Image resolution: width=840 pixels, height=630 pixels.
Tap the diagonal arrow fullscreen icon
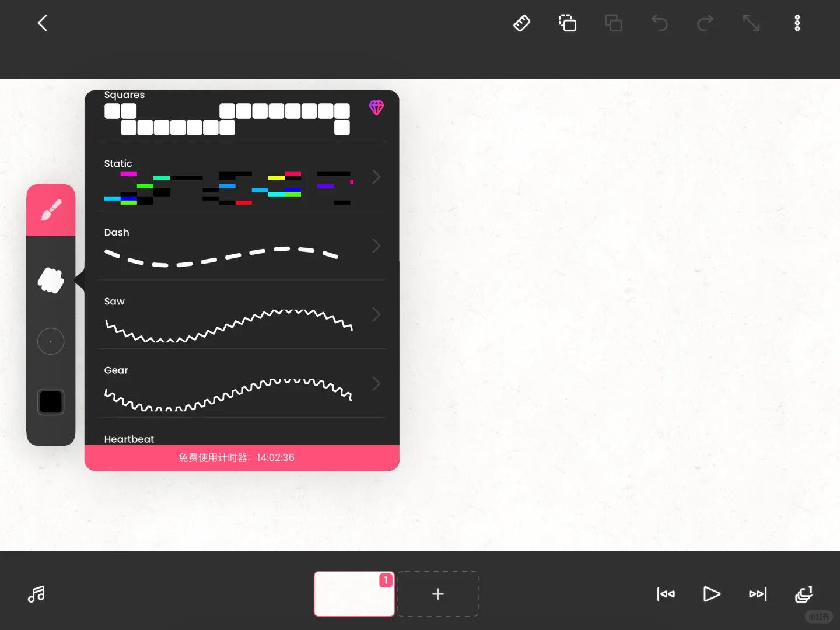(751, 23)
